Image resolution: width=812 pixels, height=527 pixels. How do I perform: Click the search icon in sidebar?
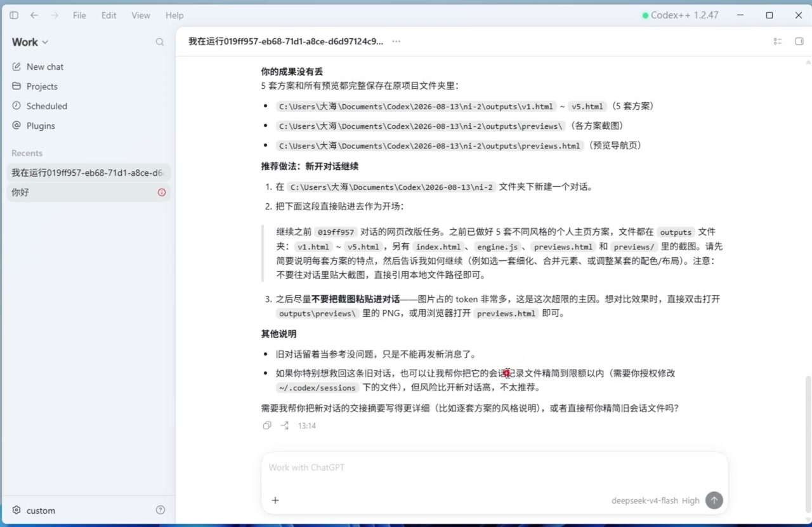click(160, 42)
